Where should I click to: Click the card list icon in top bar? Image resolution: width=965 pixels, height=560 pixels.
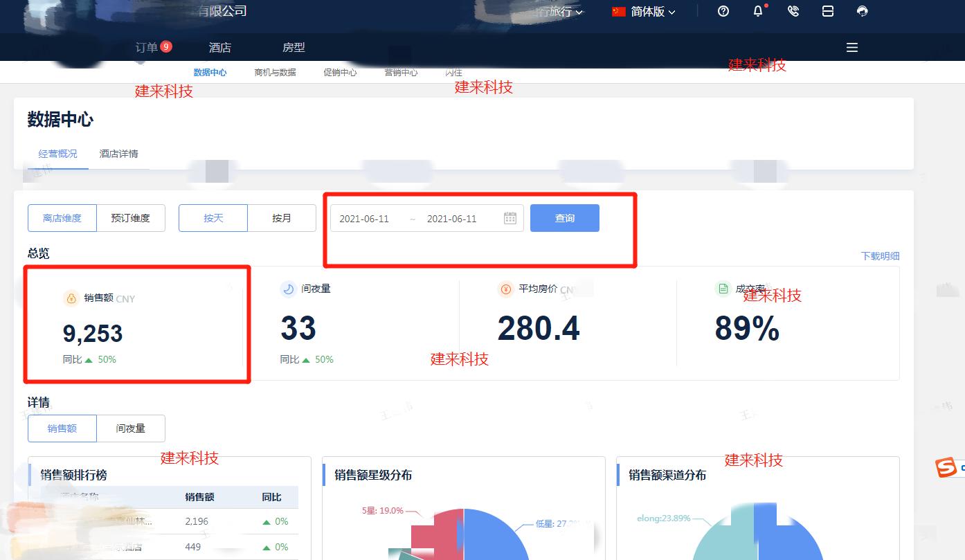coord(828,11)
